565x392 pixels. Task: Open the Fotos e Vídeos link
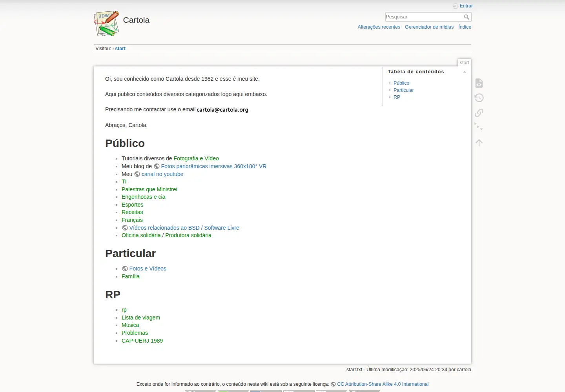[x=148, y=269]
